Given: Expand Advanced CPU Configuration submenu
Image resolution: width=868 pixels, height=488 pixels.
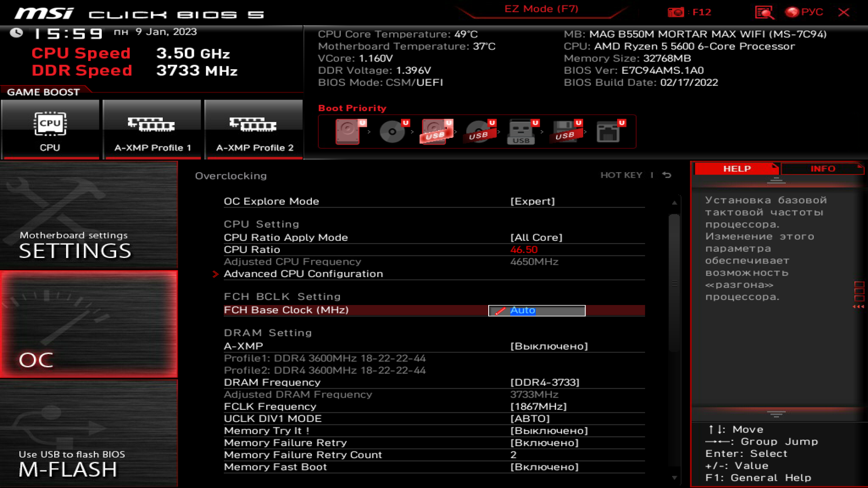Looking at the screenshot, I should pos(434,274).
